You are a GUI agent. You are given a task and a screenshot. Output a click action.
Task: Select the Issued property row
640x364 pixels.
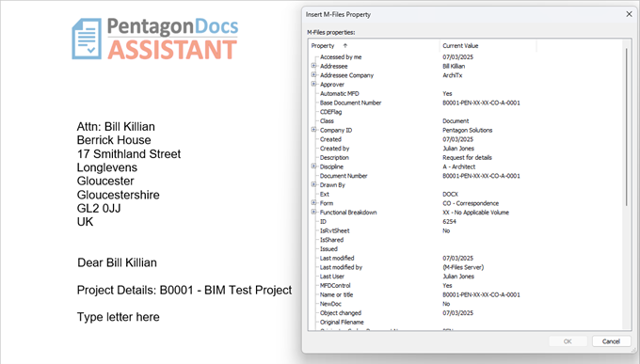329,249
